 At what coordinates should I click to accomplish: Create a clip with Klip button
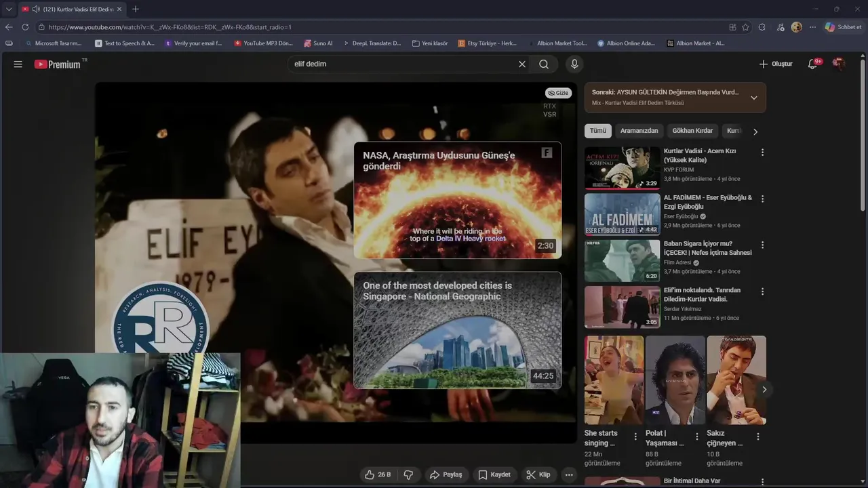click(x=538, y=474)
